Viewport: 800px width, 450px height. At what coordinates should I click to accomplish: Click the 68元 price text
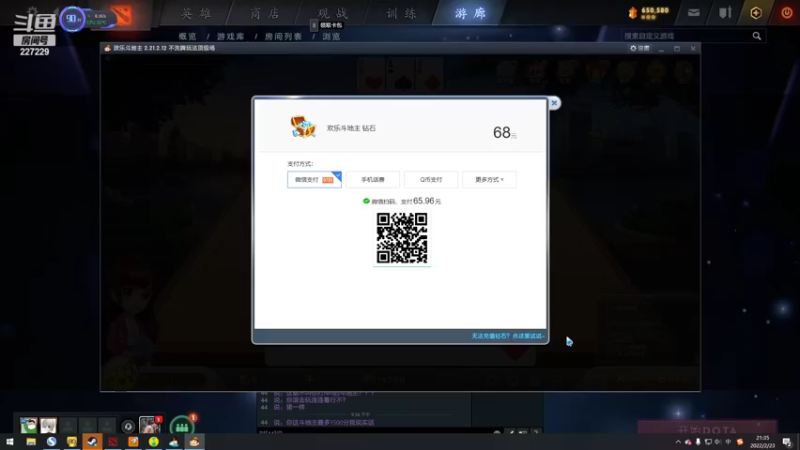(505, 133)
